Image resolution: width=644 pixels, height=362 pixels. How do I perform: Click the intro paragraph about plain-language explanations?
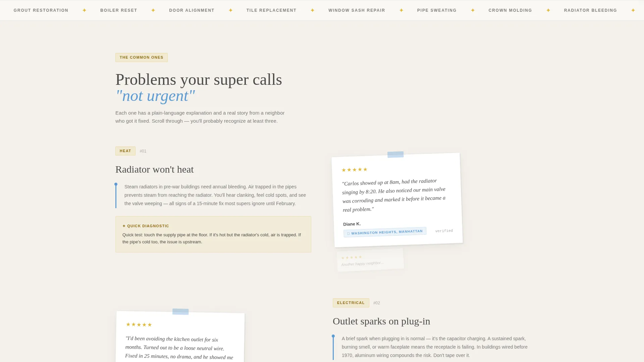(200, 117)
